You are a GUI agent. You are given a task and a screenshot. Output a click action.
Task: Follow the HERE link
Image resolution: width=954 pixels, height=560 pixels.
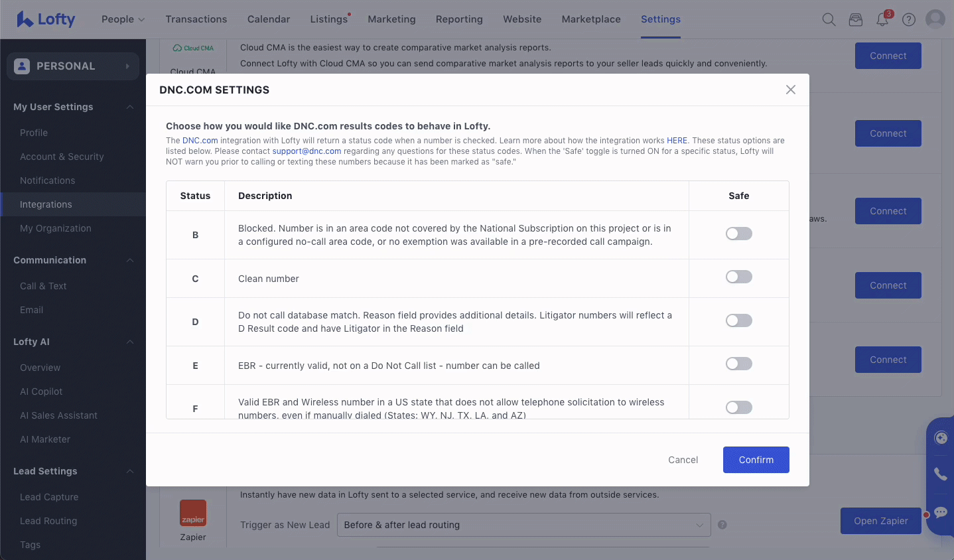677,141
